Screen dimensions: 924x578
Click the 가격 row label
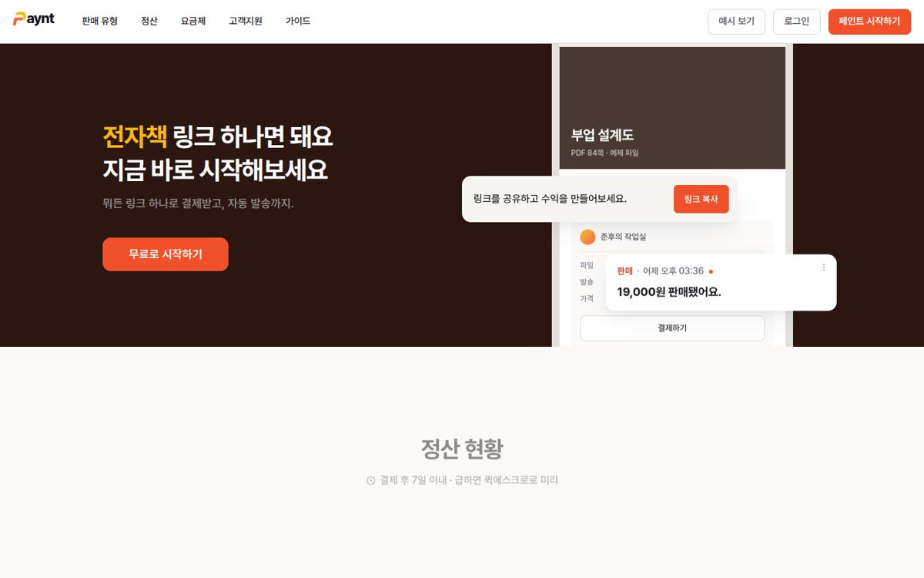pos(587,298)
